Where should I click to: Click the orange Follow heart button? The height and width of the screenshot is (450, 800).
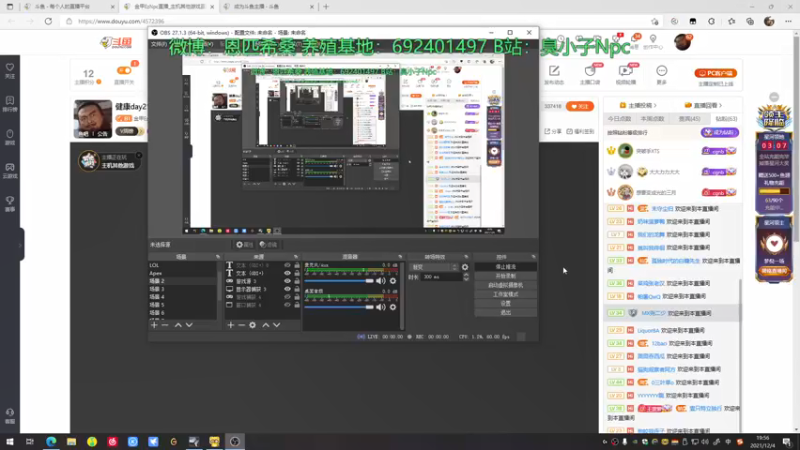point(580,106)
